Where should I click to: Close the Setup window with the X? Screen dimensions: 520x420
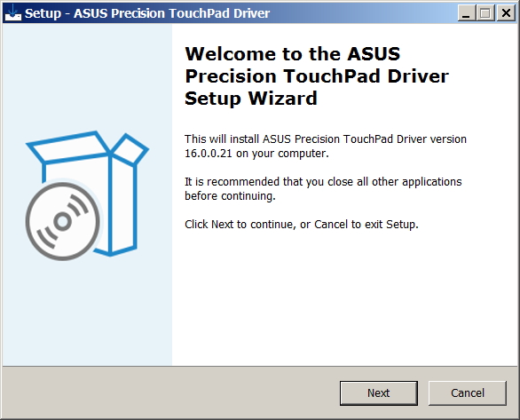coord(506,13)
